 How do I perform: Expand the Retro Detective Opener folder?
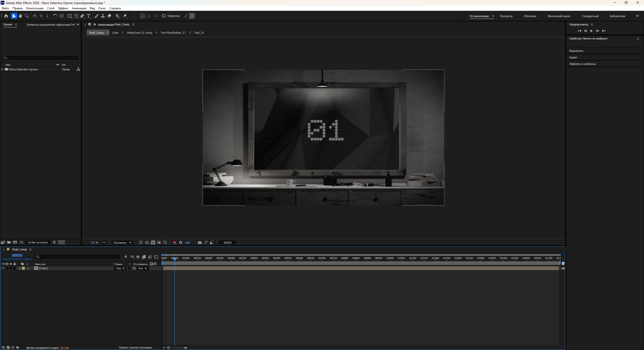pos(3,69)
